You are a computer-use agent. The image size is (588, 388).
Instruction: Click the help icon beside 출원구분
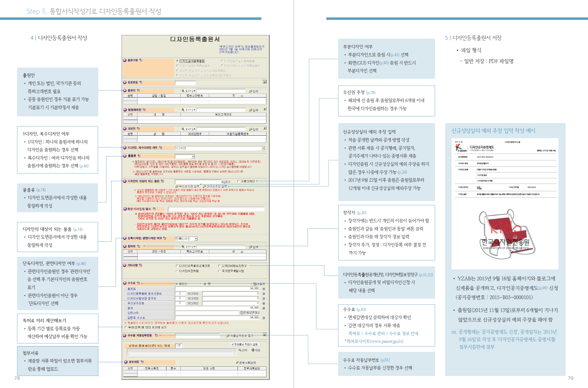[141, 60]
